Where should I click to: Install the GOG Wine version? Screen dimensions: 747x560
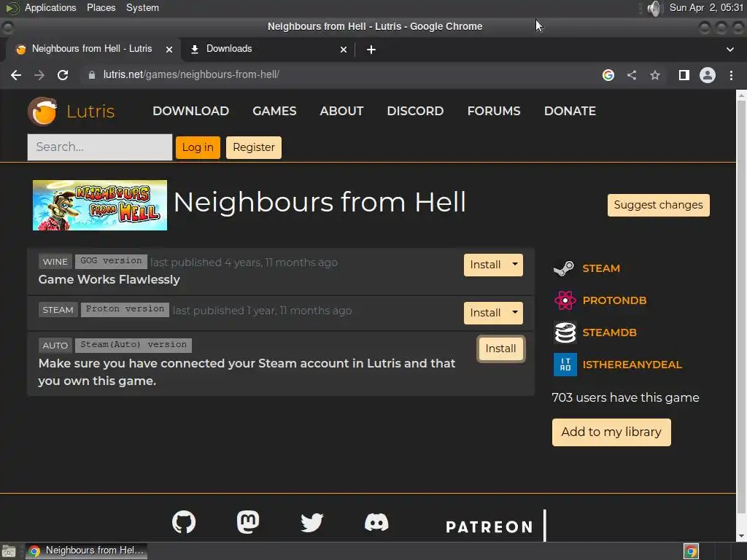click(x=485, y=265)
